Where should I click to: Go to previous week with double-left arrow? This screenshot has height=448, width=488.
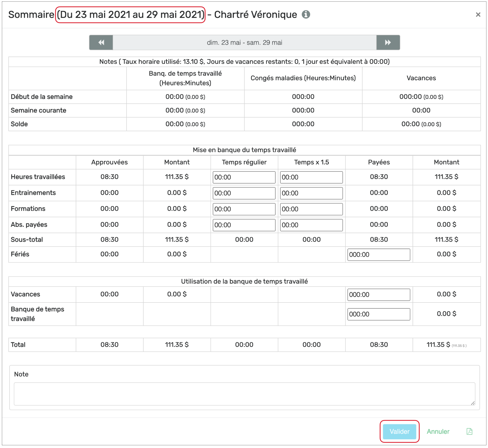pos(101,42)
